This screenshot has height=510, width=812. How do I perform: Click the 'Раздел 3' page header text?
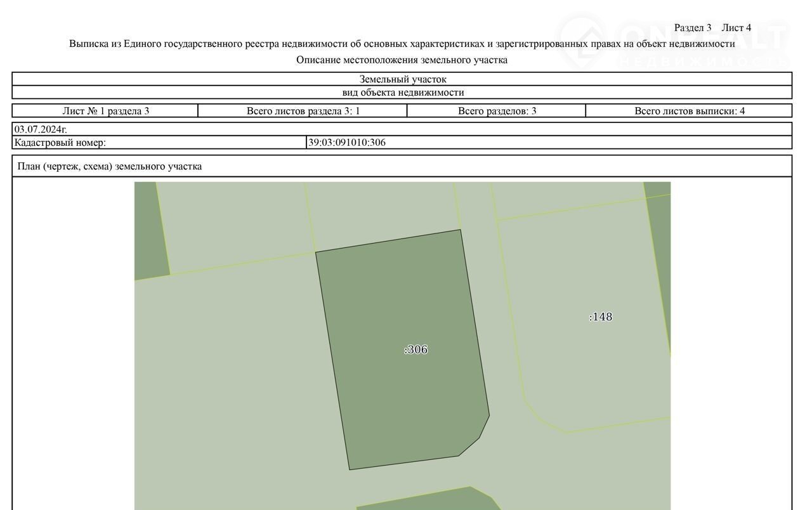(692, 28)
